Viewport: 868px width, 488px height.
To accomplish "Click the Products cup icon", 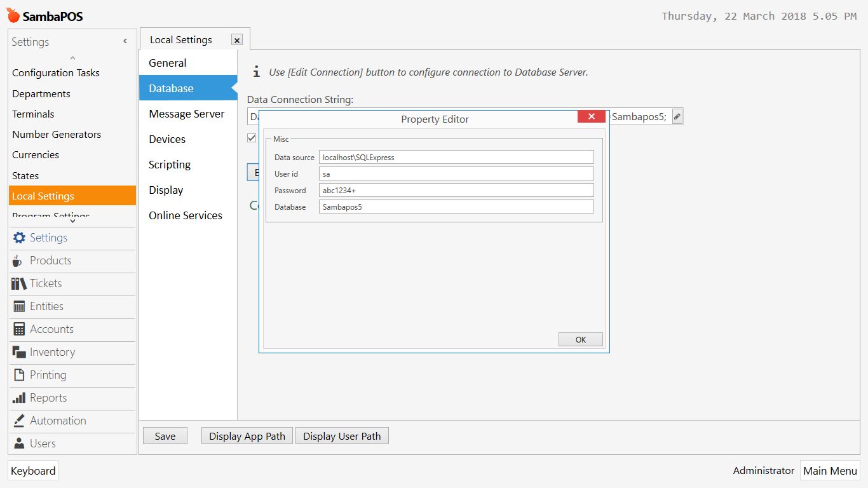I will pos(17,261).
